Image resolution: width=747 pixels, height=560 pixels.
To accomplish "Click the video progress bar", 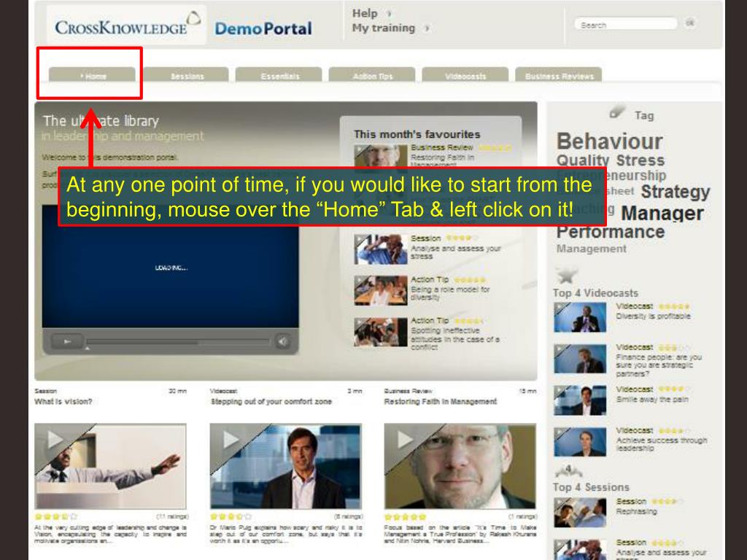I will point(178,341).
